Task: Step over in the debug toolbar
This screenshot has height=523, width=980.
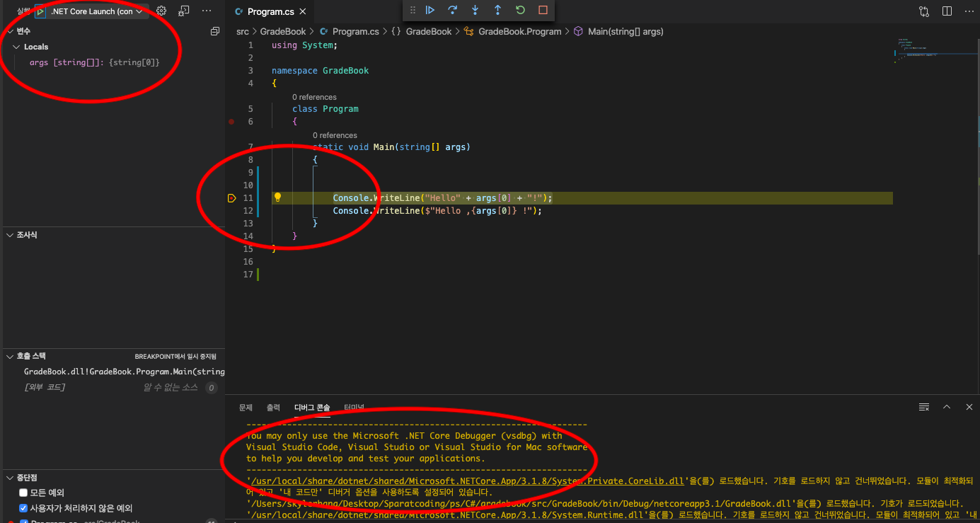Action: pos(452,10)
